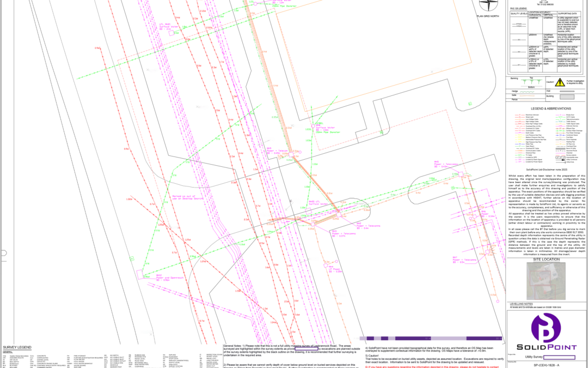Click the 'Mh4 LP Power' label

pos(335,269)
